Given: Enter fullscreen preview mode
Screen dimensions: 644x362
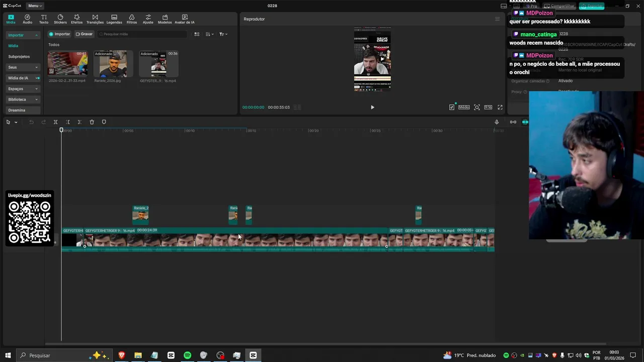Looking at the screenshot, I should click(500, 107).
